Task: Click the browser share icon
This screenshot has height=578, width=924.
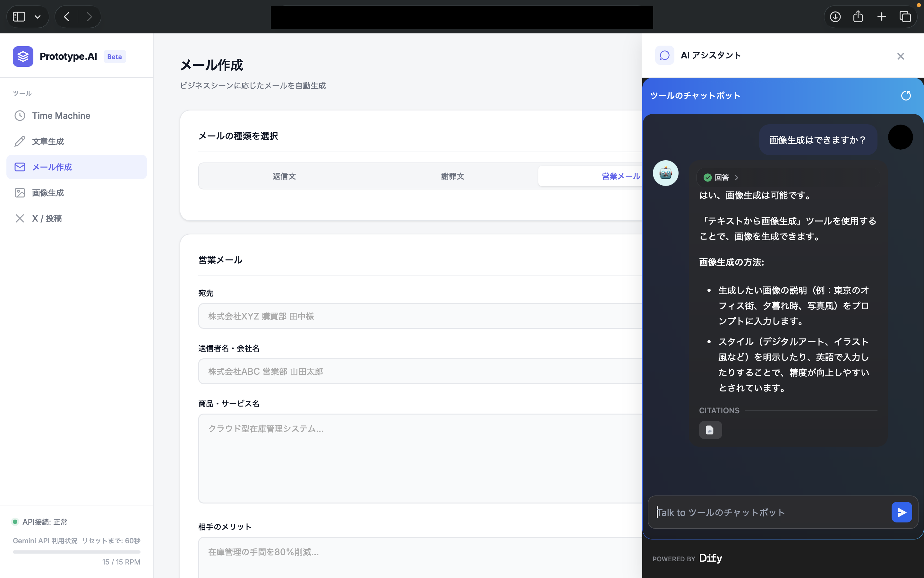Action: tap(858, 16)
